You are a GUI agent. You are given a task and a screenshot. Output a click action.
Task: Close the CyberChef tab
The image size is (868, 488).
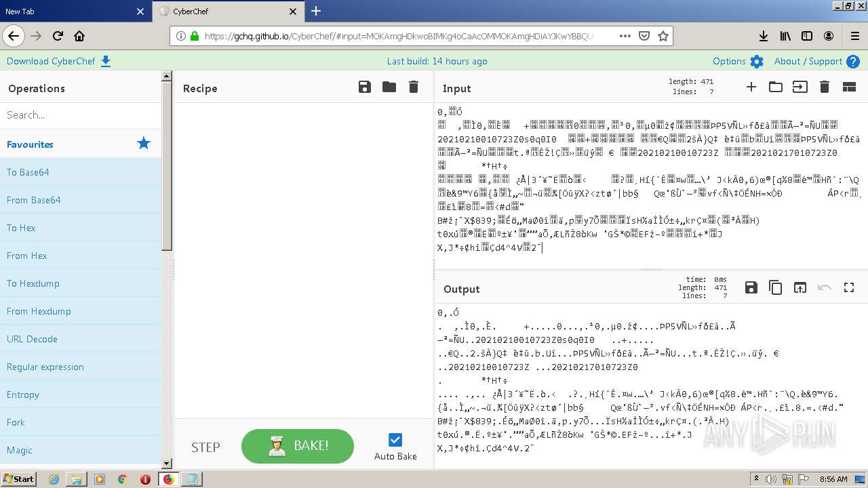coord(293,12)
